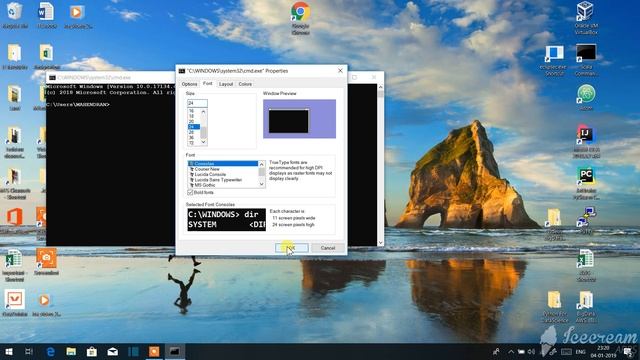
Task: Open the notification center icon
Action: [629, 352]
